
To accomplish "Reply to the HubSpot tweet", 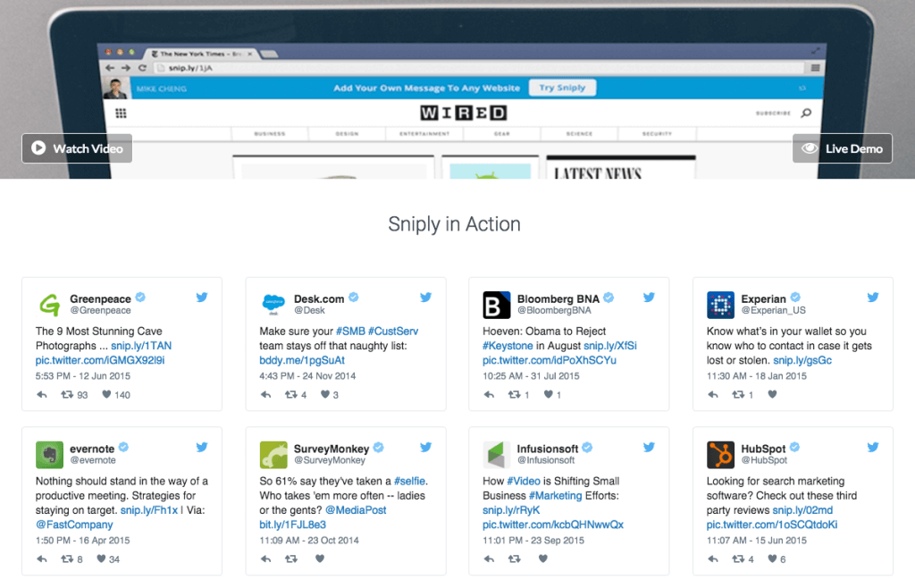I will pyautogui.click(x=713, y=559).
